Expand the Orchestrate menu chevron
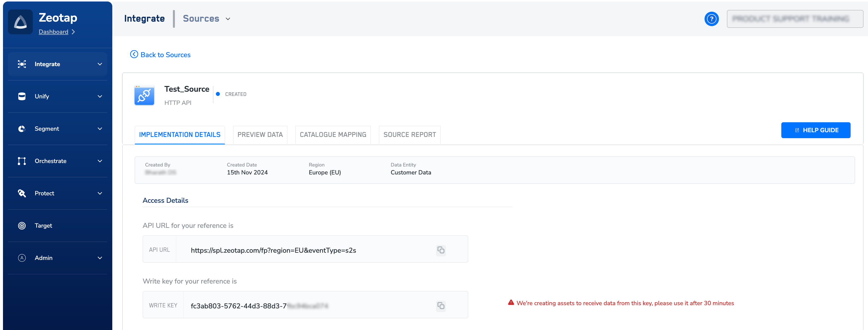The height and width of the screenshot is (330, 868). 100,161
